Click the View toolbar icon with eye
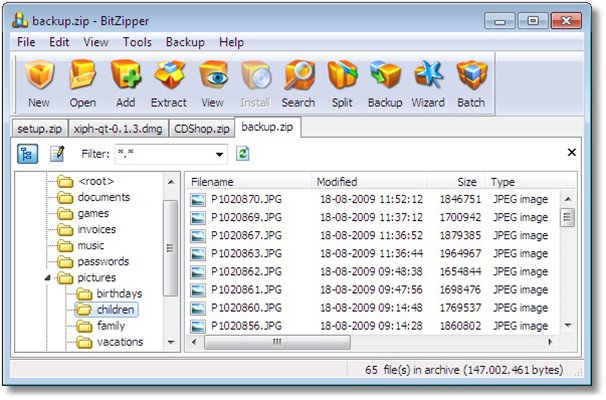The height and width of the screenshot is (400, 606). pos(213,83)
